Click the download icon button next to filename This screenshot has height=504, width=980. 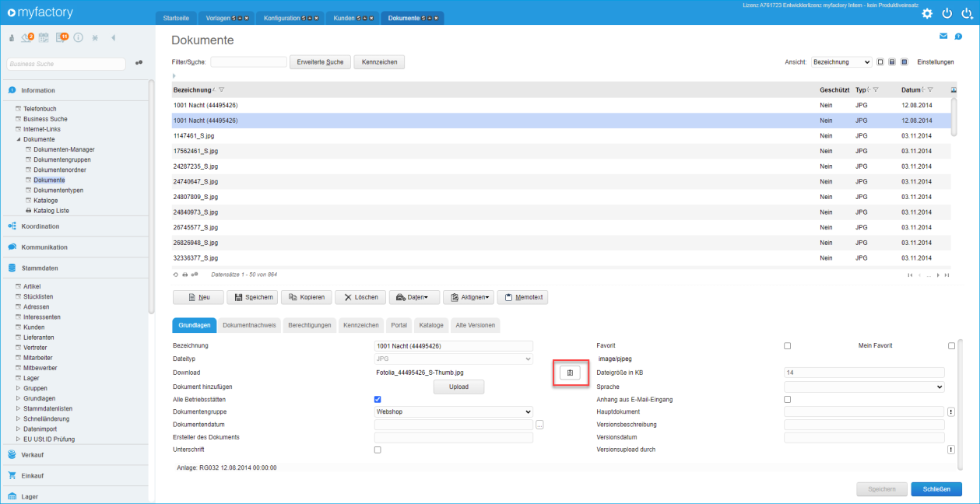click(x=570, y=373)
